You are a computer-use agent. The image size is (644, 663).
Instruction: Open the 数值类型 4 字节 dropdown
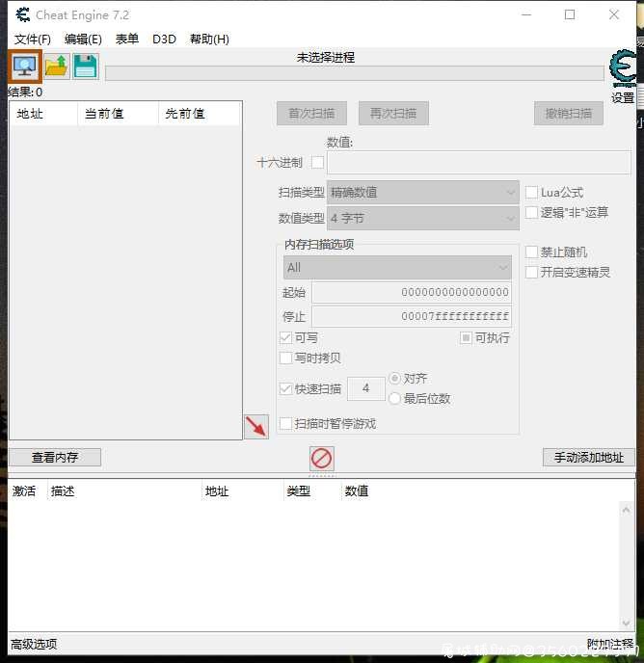coord(422,219)
